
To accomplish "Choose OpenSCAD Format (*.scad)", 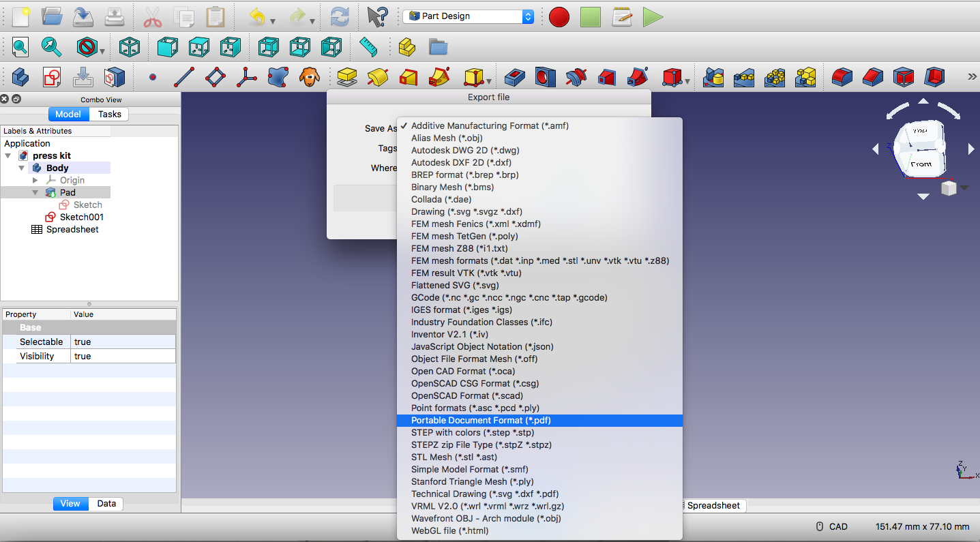I will (x=539, y=396).
